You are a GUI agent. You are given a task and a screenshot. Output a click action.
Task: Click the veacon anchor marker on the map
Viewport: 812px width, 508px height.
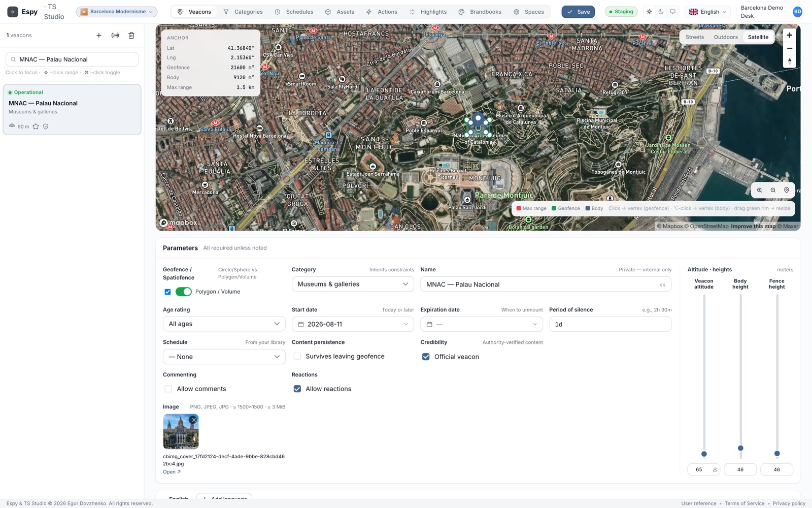pos(478,120)
